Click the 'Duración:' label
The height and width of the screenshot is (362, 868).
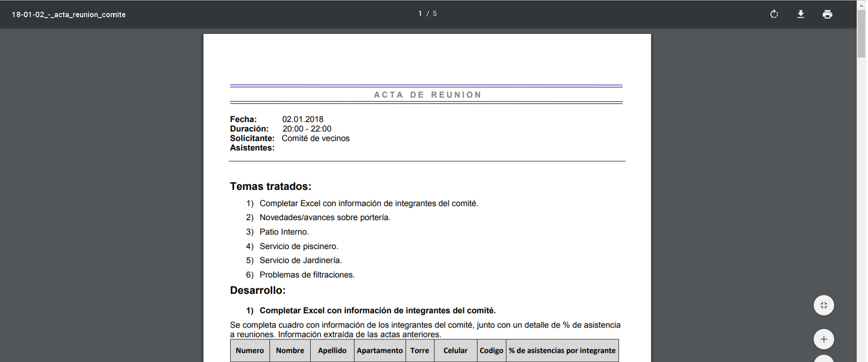tap(249, 129)
